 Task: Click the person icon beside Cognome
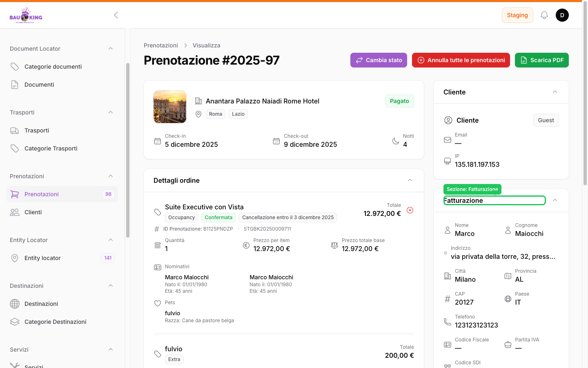508,230
